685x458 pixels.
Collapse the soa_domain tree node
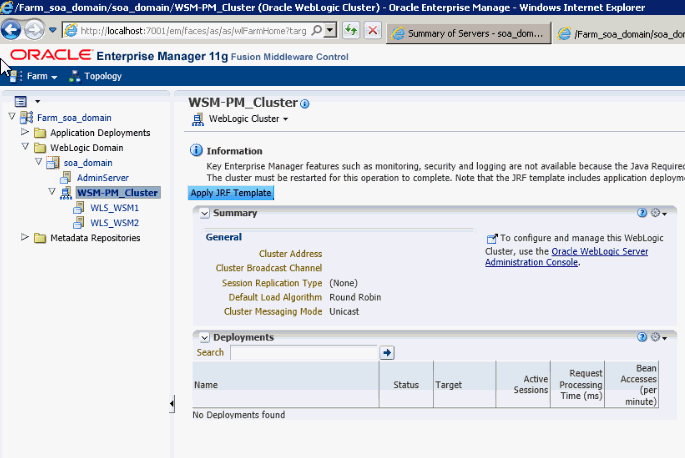(x=38, y=162)
